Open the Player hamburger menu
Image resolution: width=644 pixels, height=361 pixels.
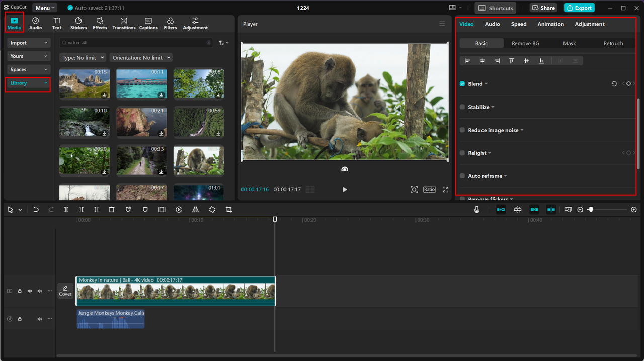[x=442, y=24]
